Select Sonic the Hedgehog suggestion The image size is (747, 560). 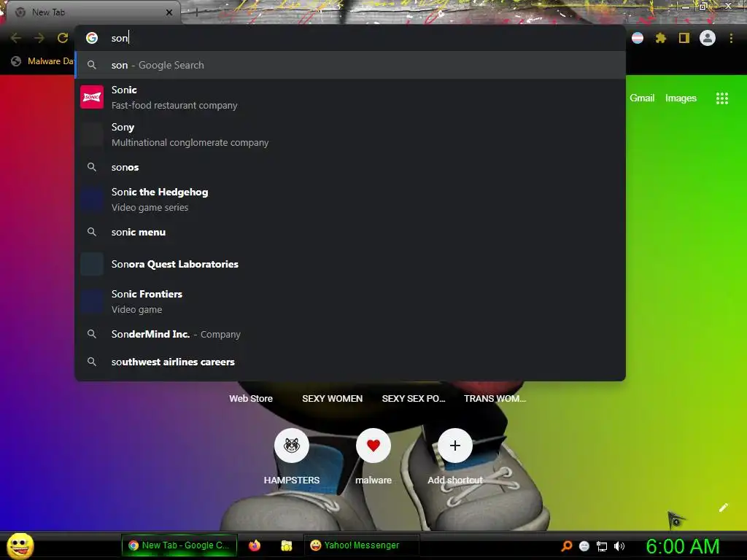tap(350, 199)
